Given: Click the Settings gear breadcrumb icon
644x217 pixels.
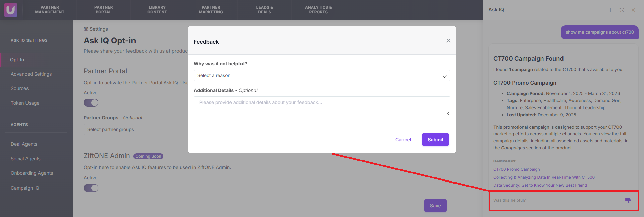Looking at the screenshot, I should tap(86, 29).
